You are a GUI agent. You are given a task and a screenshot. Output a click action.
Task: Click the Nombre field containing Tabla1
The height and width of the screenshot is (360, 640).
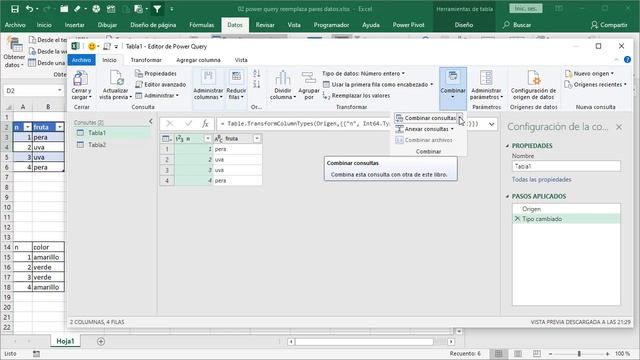click(566, 167)
